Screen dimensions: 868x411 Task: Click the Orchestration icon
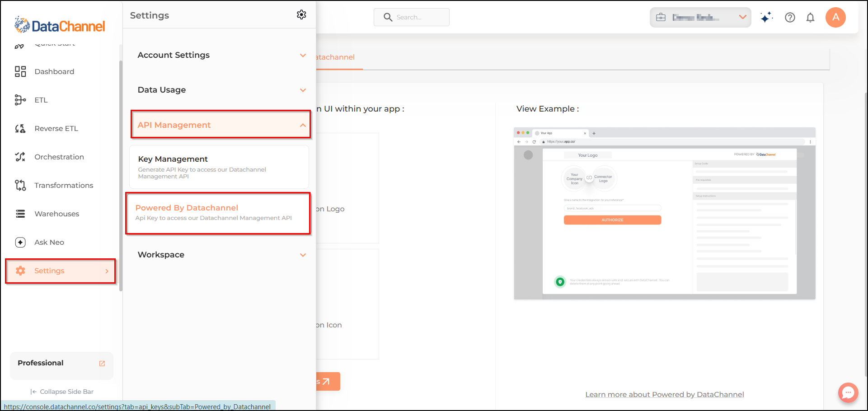point(20,157)
